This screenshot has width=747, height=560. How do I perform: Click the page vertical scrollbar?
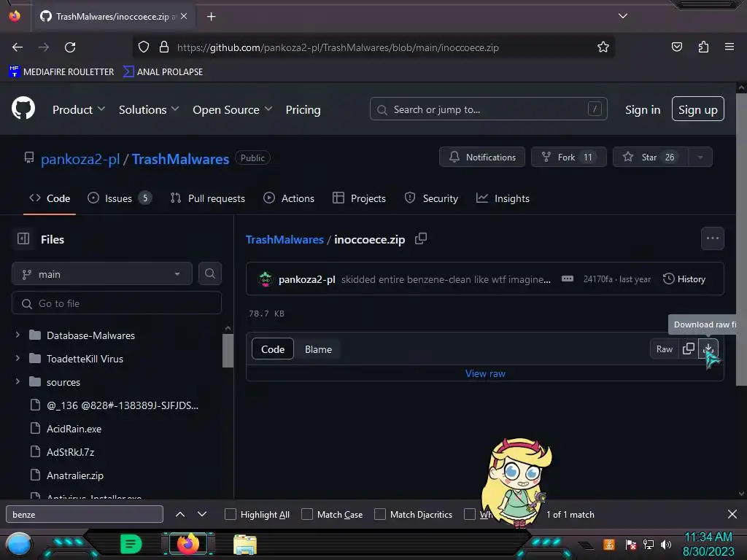click(x=741, y=238)
